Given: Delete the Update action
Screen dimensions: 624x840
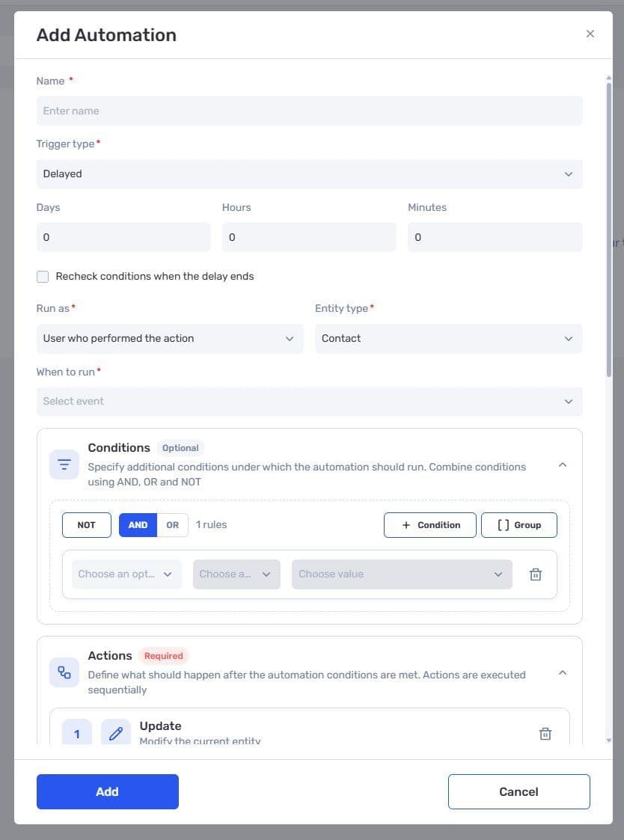Looking at the screenshot, I should (545, 734).
